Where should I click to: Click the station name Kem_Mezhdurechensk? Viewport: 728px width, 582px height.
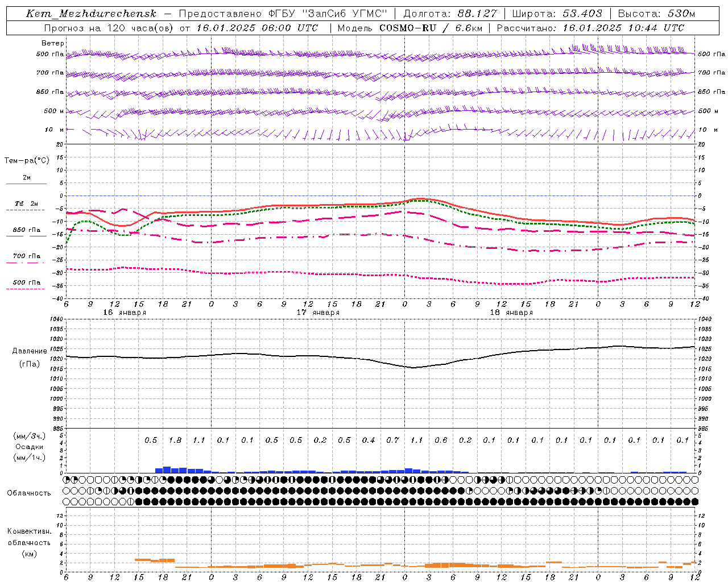91,14
